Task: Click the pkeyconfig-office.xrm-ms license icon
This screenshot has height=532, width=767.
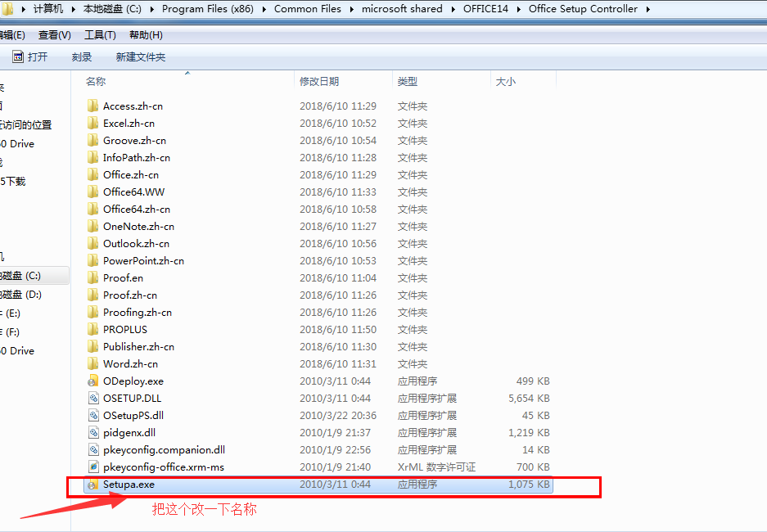Action: [93, 467]
